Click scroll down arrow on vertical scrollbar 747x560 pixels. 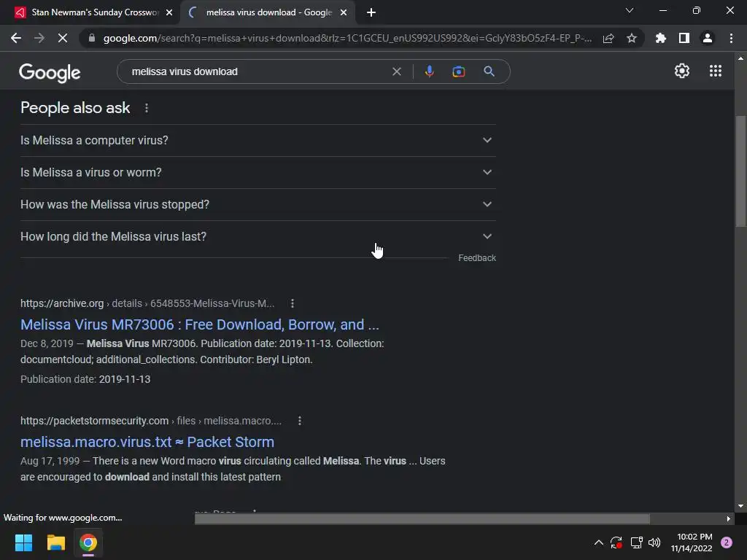(740, 506)
